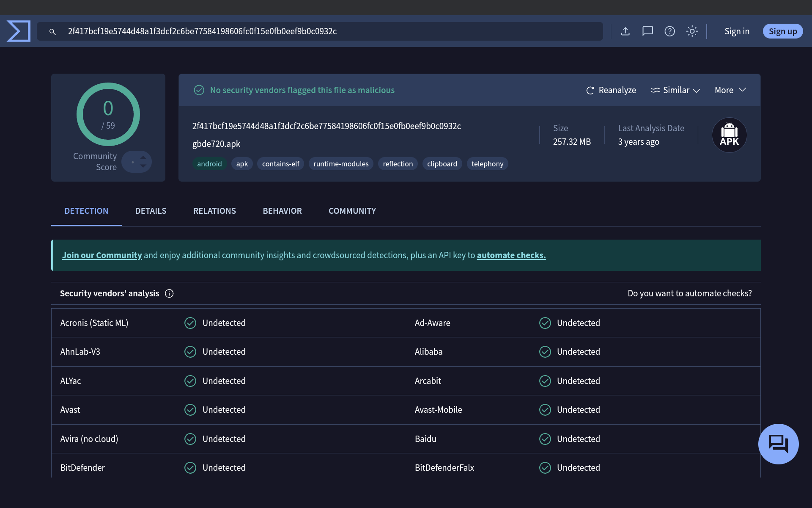The height and width of the screenshot is (508, 812).
Task: Open the help question mark icon
Action: click(x=669, y=31)
